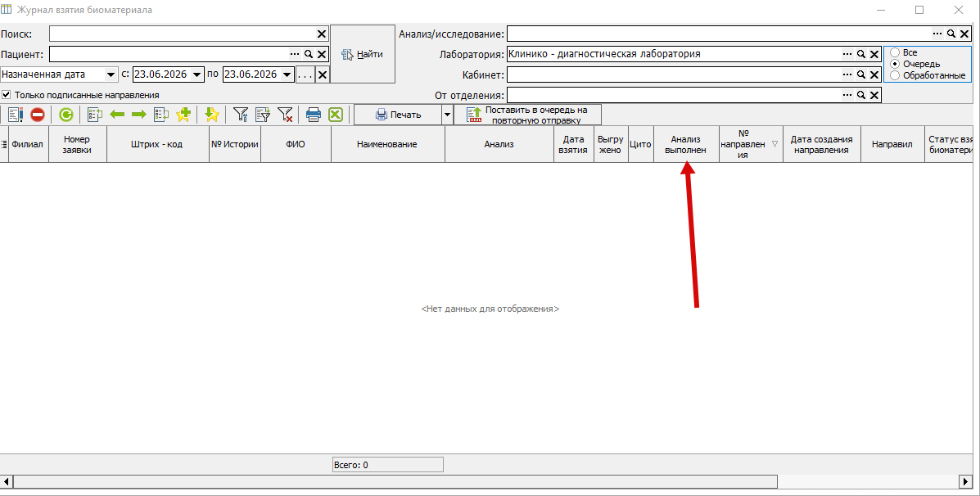
Task: Click the horizontal scrollbar thumb
Action: [395, 481]
